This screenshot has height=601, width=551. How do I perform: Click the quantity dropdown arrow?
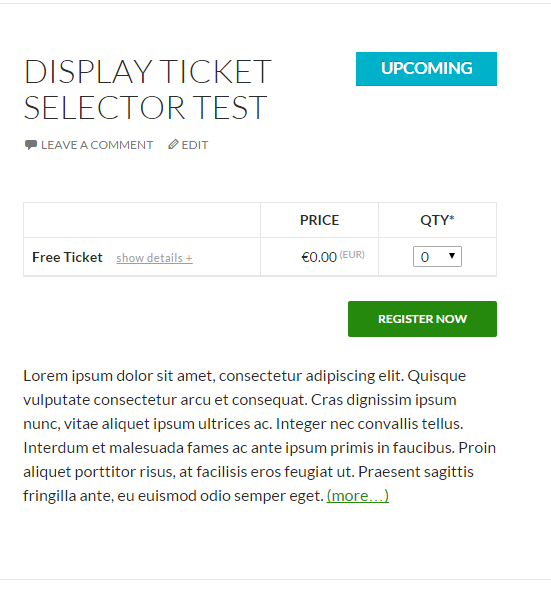452,256
